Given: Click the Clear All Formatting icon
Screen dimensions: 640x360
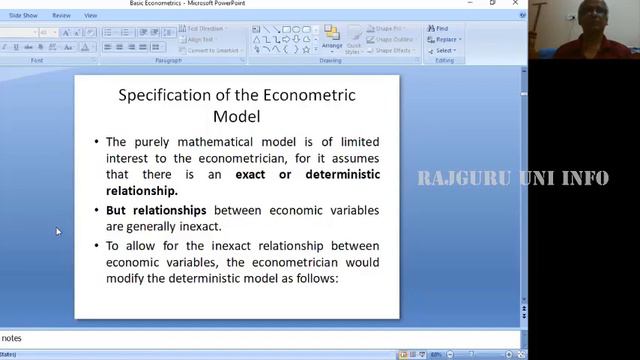Looking at the screenshot, I should coord(91,33).
